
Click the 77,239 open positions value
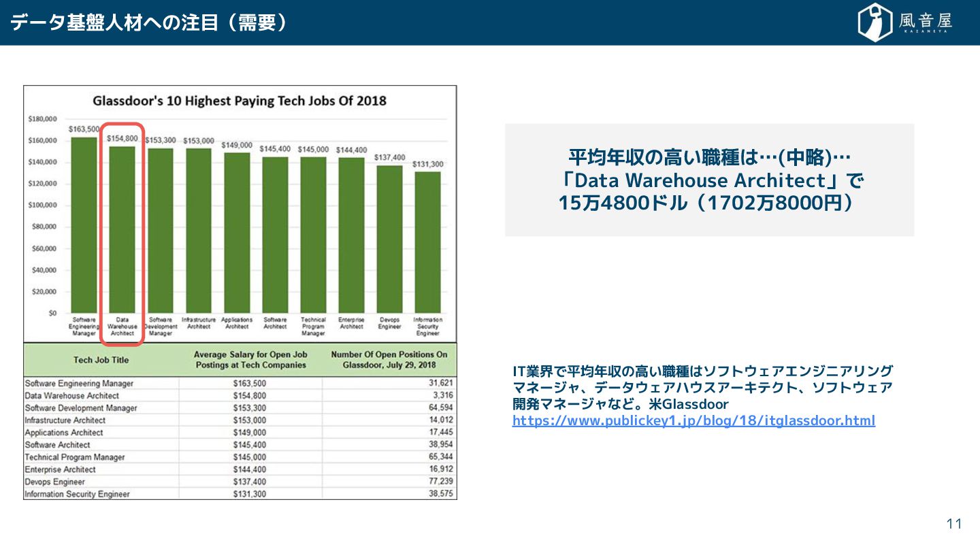(x=441, y=482)
